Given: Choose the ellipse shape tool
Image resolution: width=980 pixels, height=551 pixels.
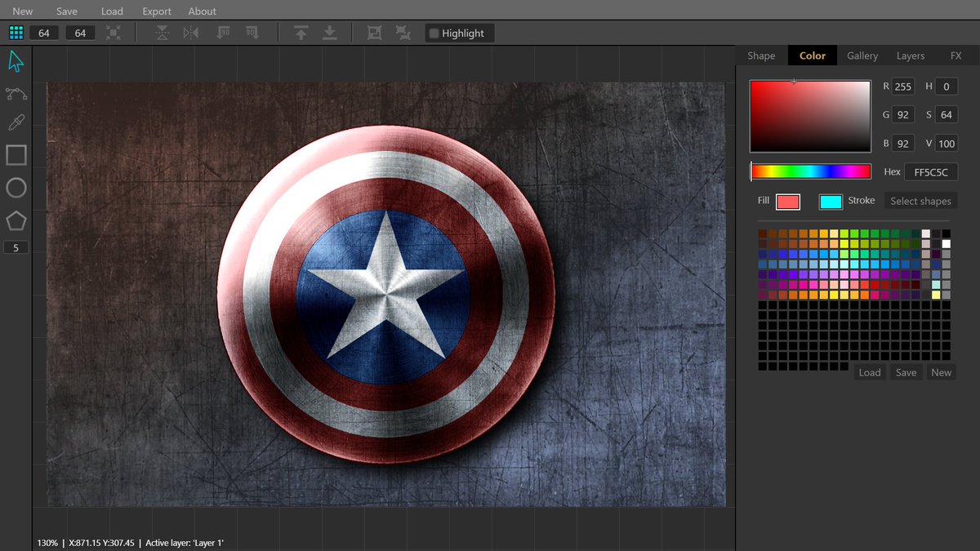Looking at the screenshot, I should [16, 188].
